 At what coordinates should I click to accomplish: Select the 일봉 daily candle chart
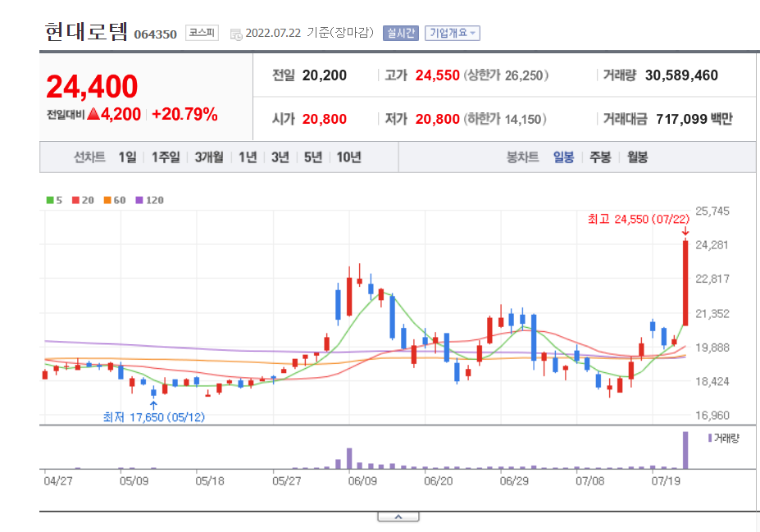click(x=564, y=157)
